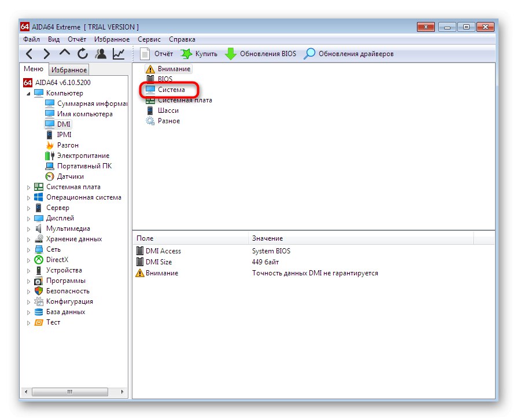The width and height of the screenshot is (517, 420).
Task: Click the up-level arrow icon
Action: tap(65, 53)
